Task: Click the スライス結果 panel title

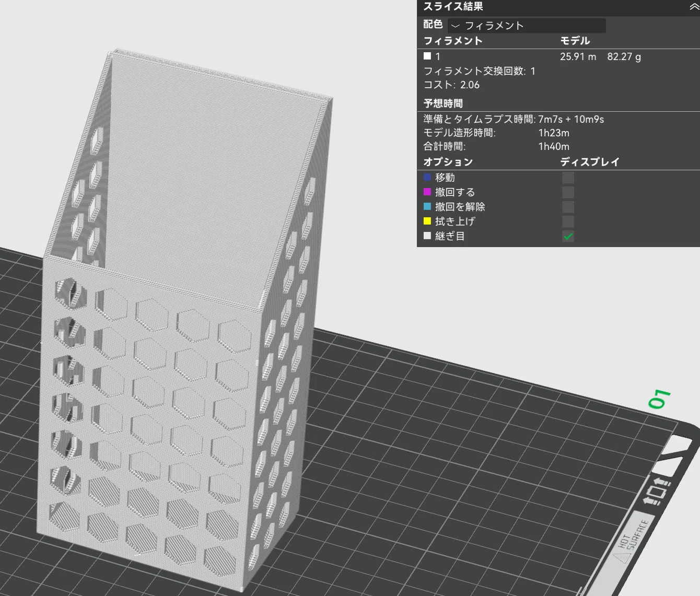Action: click(x=453, y=7)
